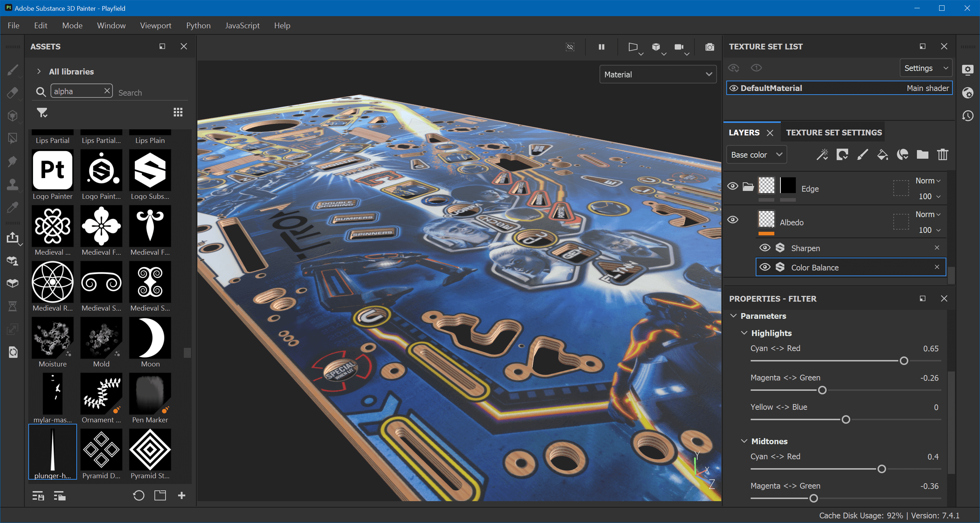The image size is (980, 523).
Task: Collapse the Parameters section
Action: pyautogui.click(x=733, y=316)
